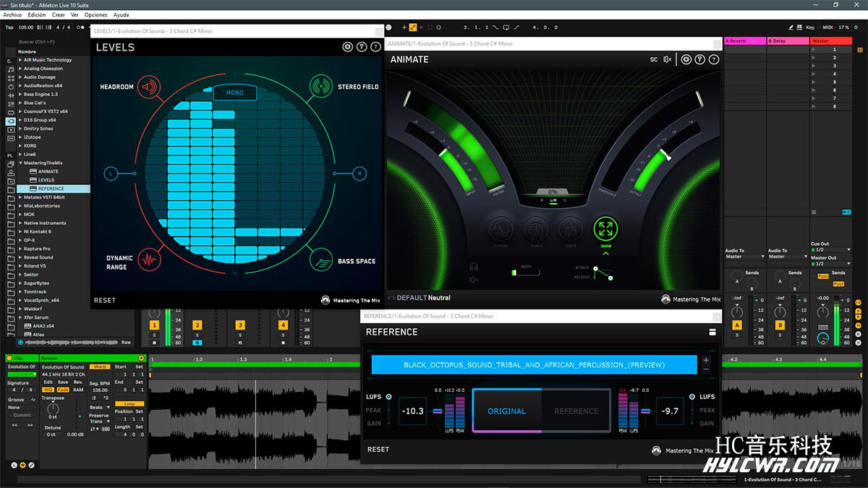Select the Dynamic Range icon in LEVELS
The image size is (868, 488).
pyautogui.click(x=149, y=260)
